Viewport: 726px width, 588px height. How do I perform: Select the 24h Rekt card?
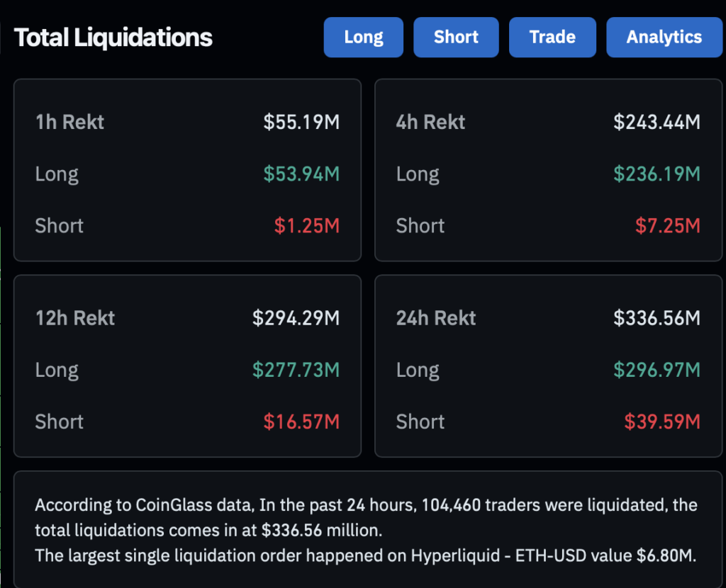[549, 366]
